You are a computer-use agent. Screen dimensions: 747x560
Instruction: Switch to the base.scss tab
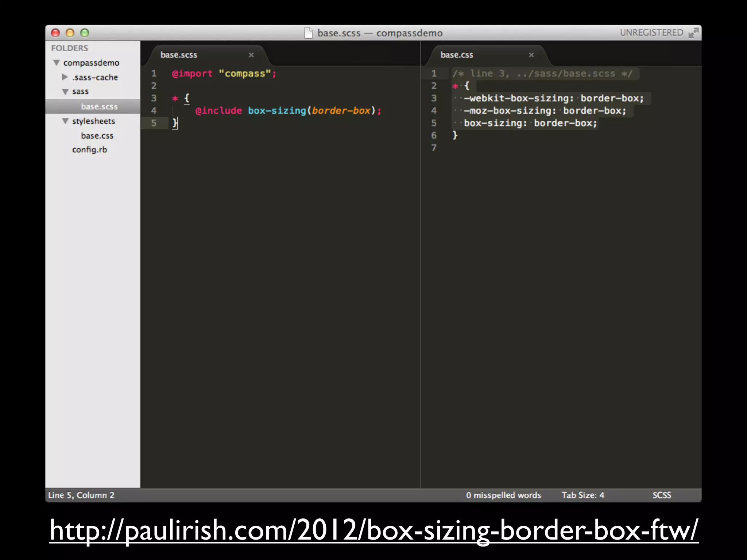pyautogui.click(x=179, y=55)
